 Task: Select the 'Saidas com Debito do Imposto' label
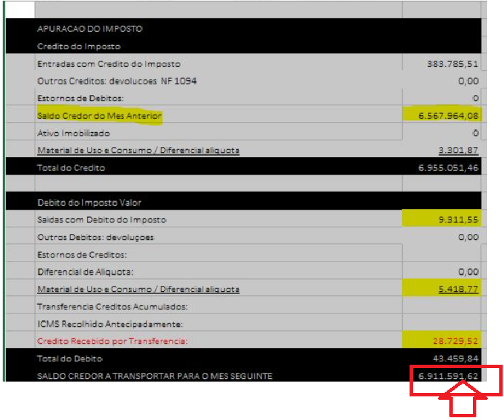102,220
